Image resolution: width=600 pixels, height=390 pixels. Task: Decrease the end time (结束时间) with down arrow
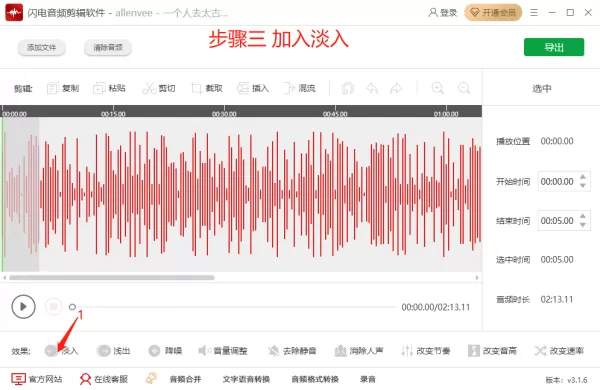point(583,225)
